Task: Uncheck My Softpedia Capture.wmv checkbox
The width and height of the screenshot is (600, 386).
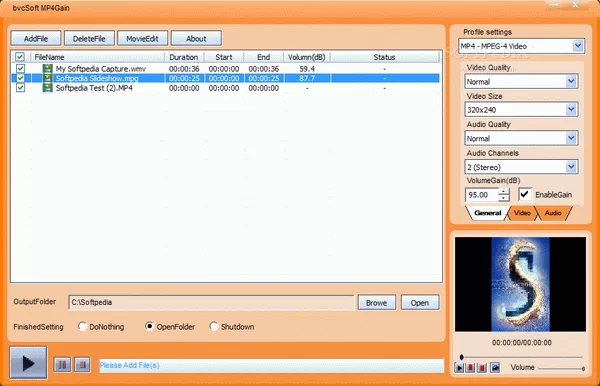Action: click(x=20, y=68)
